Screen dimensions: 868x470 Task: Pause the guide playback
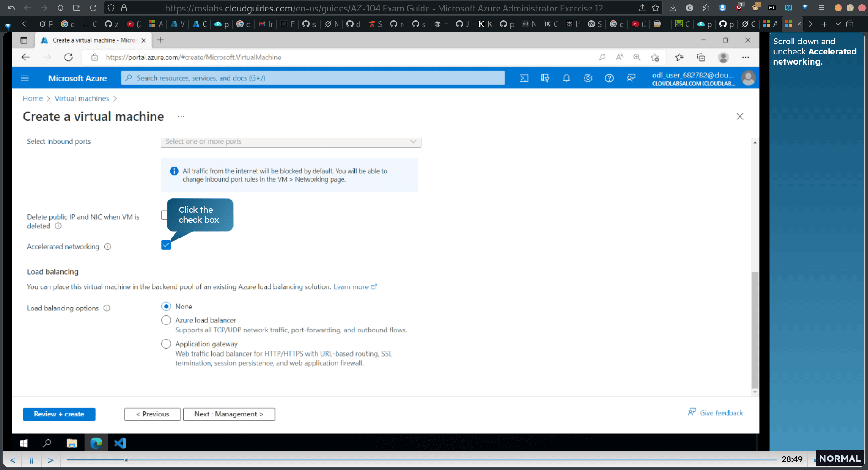32,460
